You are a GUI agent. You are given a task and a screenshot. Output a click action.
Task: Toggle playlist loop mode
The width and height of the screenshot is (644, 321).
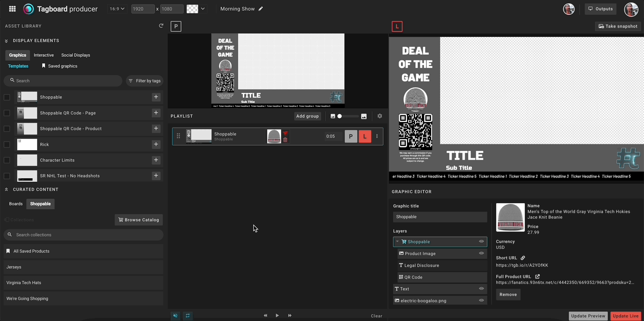tap(188, 316)
